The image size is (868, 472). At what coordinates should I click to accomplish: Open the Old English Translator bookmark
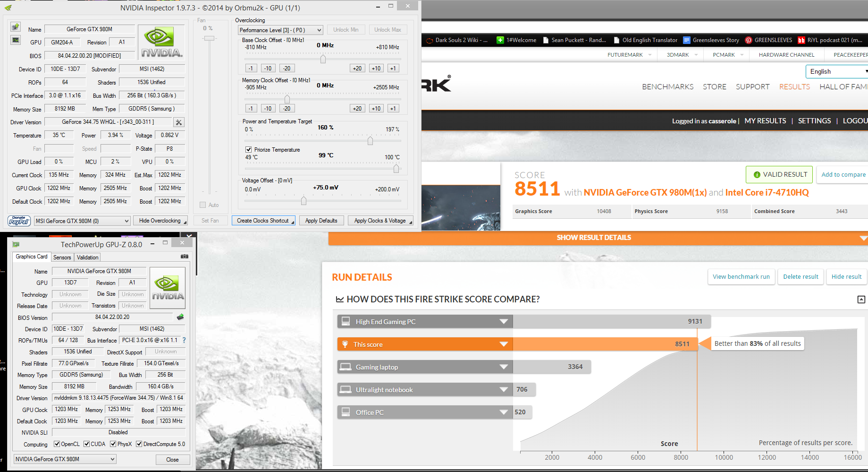(645, 40)
